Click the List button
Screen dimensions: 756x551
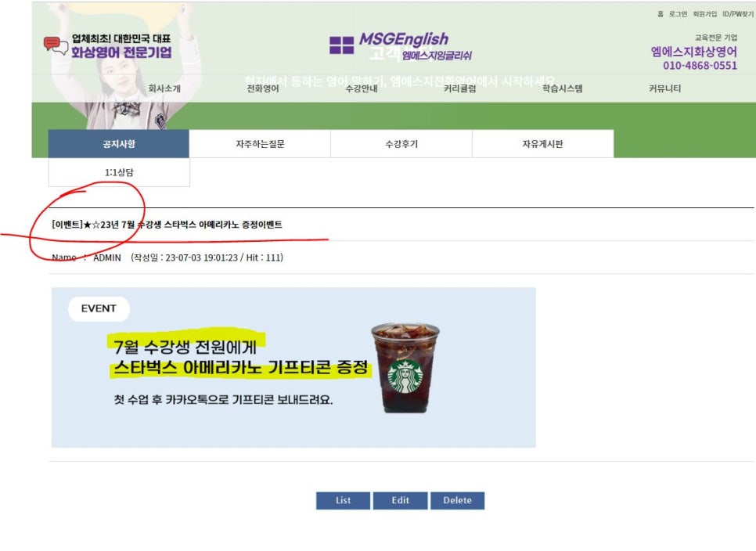tap(344, 500)
